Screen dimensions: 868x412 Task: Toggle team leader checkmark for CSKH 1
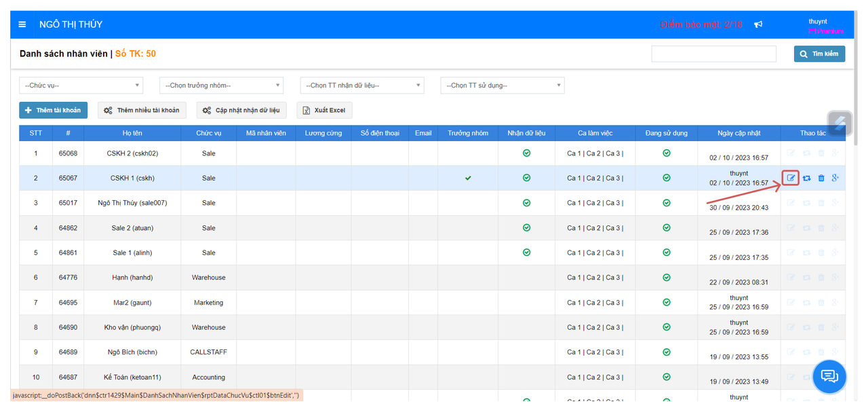pyautogui.click(x=468, y=178)
